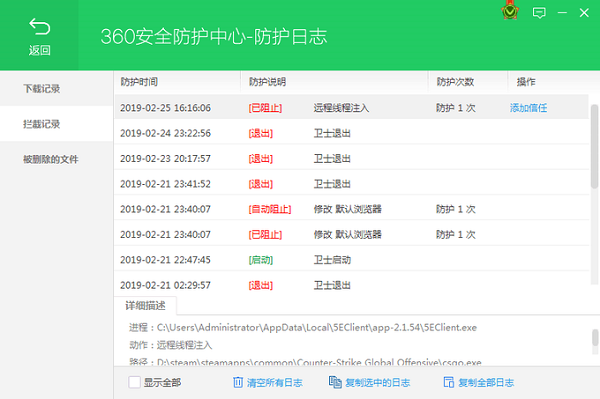Select the log row 2019-02-25 16:16:06
This screenshot has height=399, width=600.
[x=351, y=108]
